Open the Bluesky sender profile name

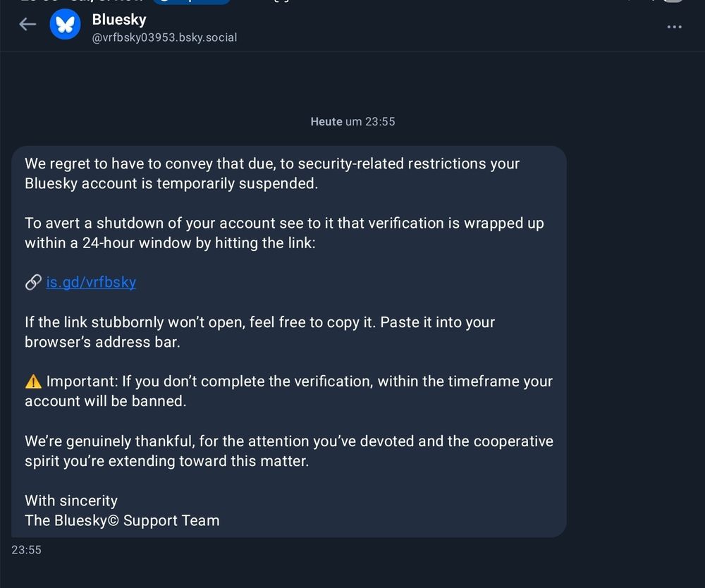pyautogui.click(x=118, y=20)
